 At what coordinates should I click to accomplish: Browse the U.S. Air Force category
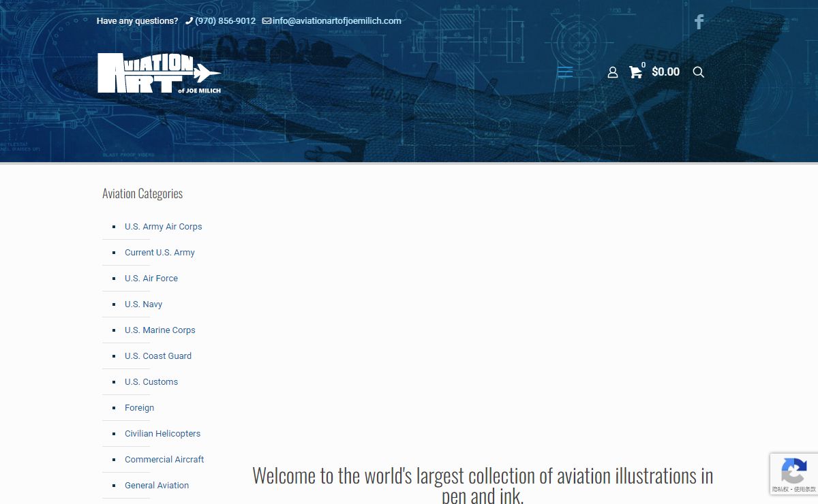click(x=151, y=279)
